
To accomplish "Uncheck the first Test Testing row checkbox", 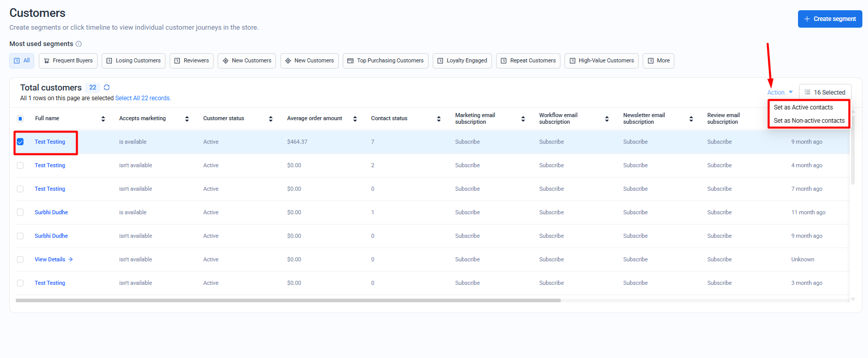I will [x=20, y=142].
